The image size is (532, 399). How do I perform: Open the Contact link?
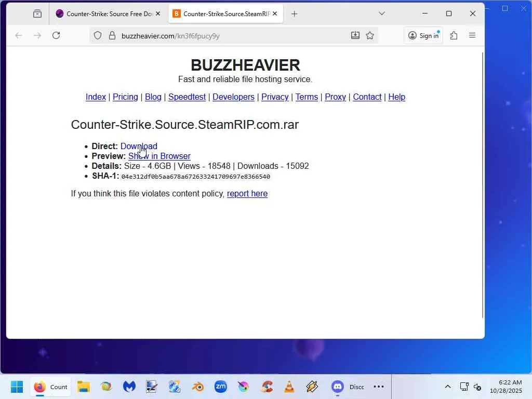coord(367,97)
